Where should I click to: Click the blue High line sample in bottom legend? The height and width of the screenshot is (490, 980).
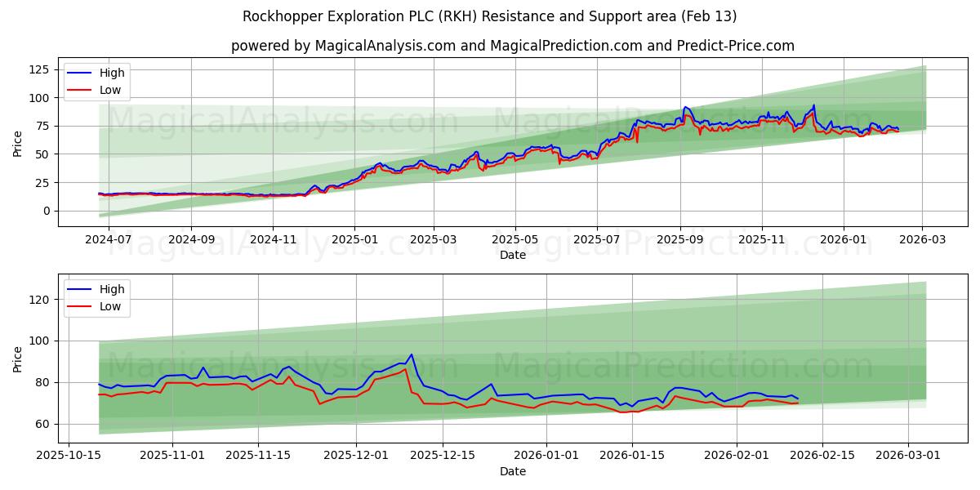(x=80, y=290)
